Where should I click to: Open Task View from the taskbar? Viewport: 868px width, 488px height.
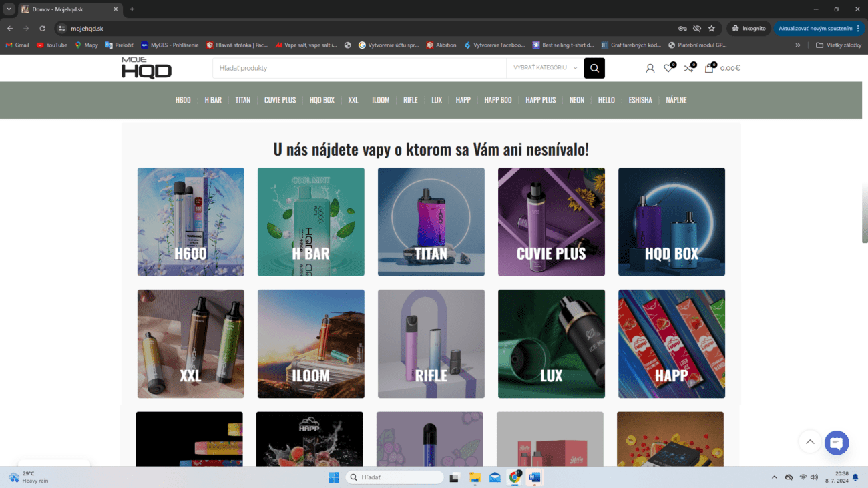pos(455,477)
